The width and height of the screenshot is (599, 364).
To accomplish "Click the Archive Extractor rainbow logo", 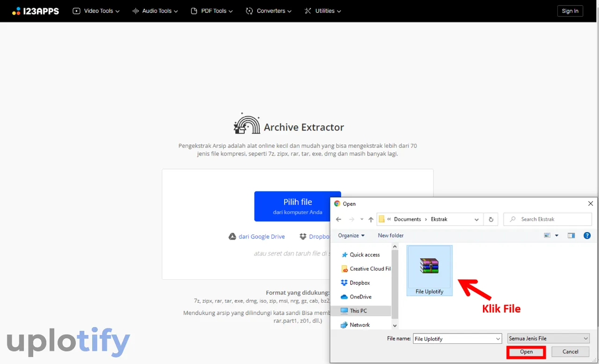I will tap(247, 124).
